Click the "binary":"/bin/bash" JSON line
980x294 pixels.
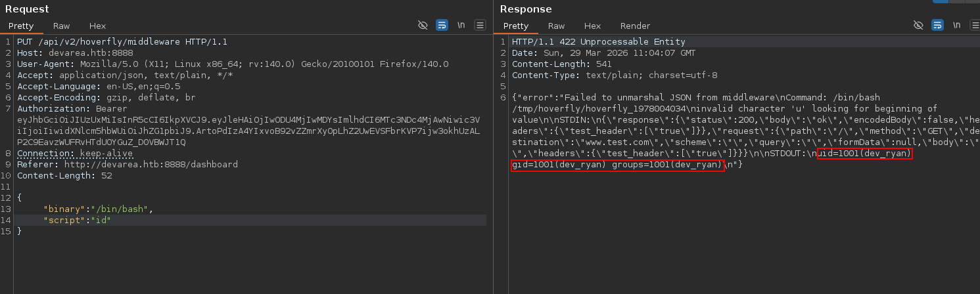[x=98, y=209]
